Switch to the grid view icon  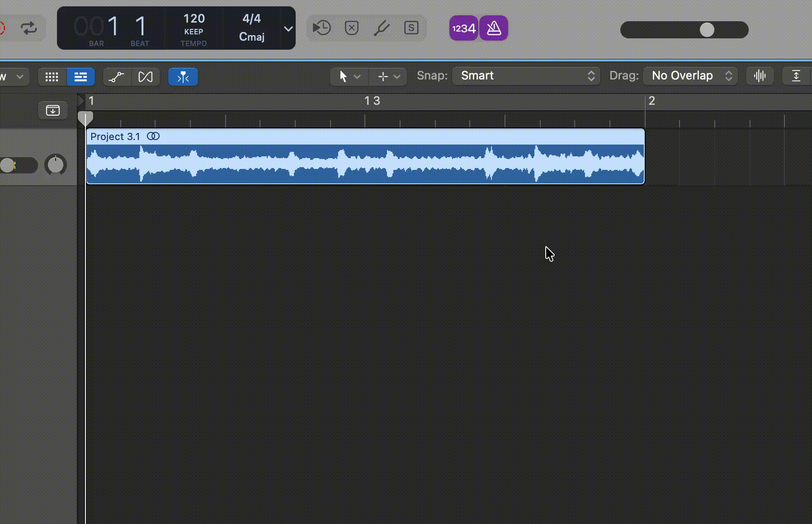pyautogui.click(x=52, y=77)
